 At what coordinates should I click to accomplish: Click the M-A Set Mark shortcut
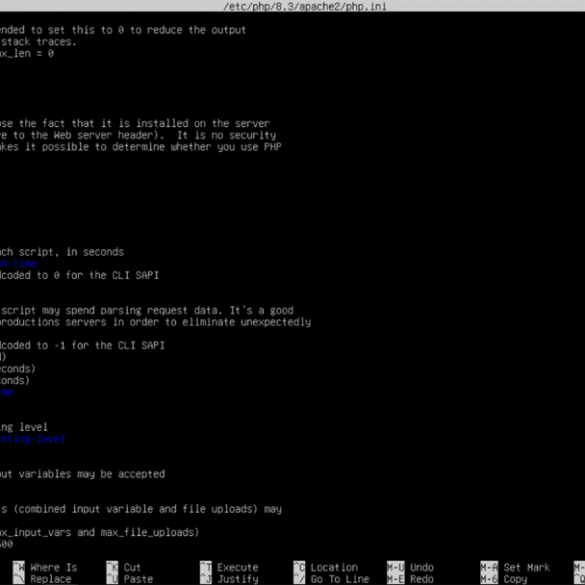coord(515,567)
